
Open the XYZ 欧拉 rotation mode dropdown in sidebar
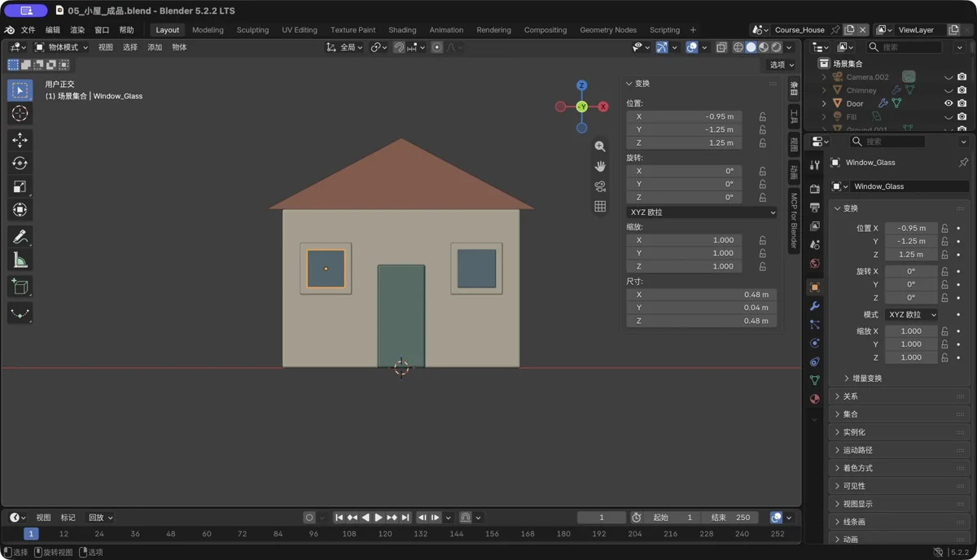pyautogui.click(x=702, y=212)
